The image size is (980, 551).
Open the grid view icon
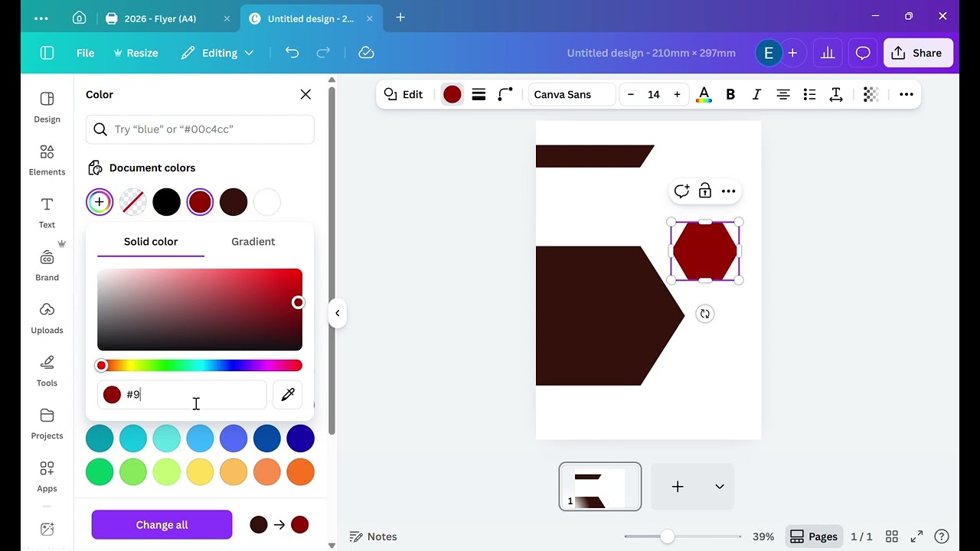(x=892, y=536)
